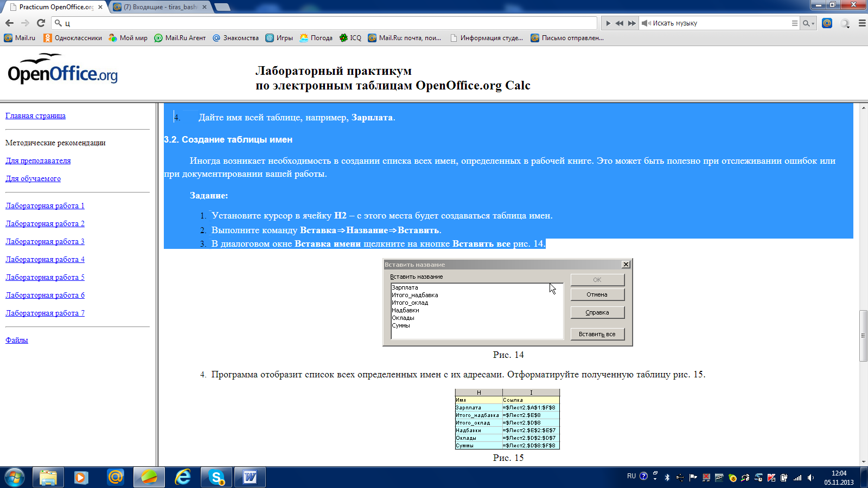Open the 'Для обучаемого' link
Screen dimensions: 868x488
click(33, 178)
